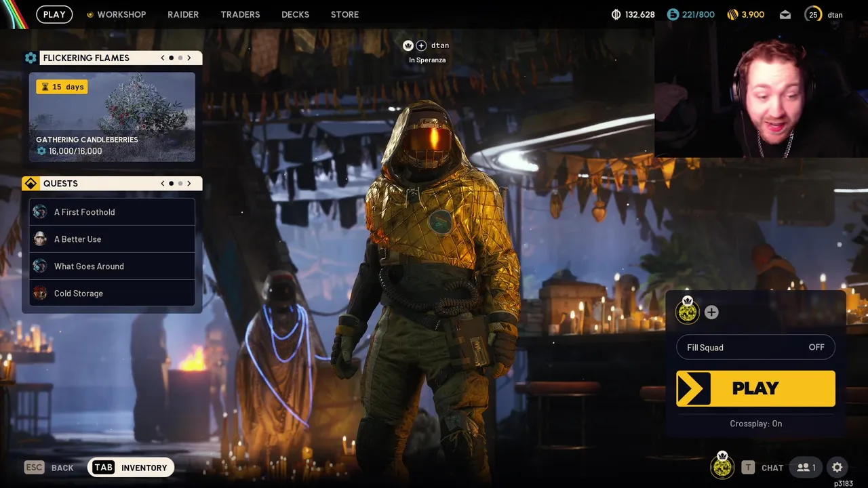Open the party members list showing 1
Viewport: 868px width, 488px height.
806,468
